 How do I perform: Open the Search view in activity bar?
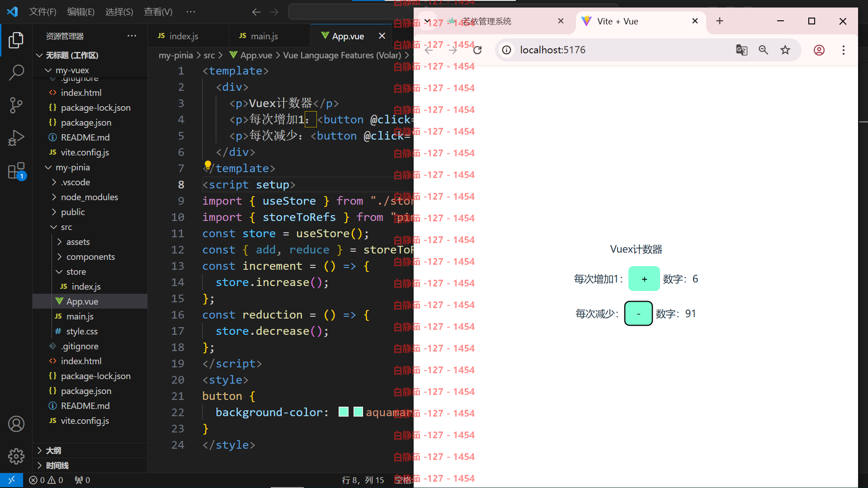pos(16,72)
